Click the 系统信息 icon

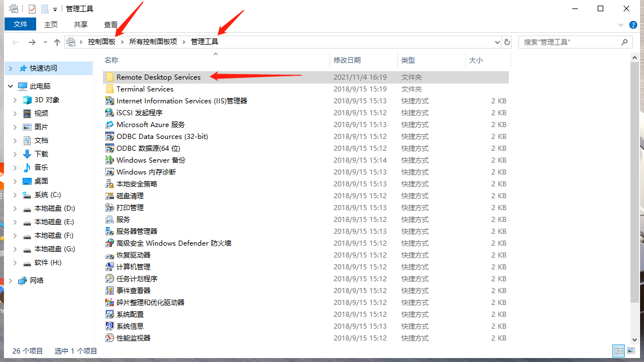pos(110,326)
